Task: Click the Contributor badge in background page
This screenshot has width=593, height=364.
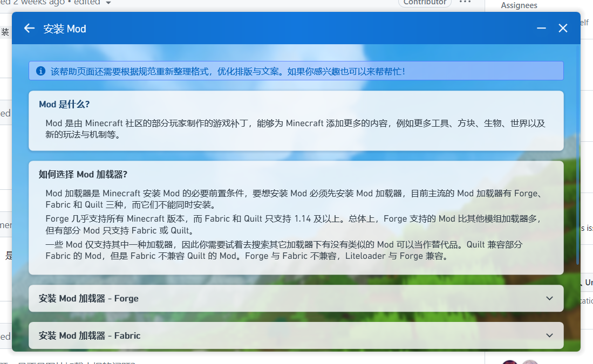Action: click(425, 3)
